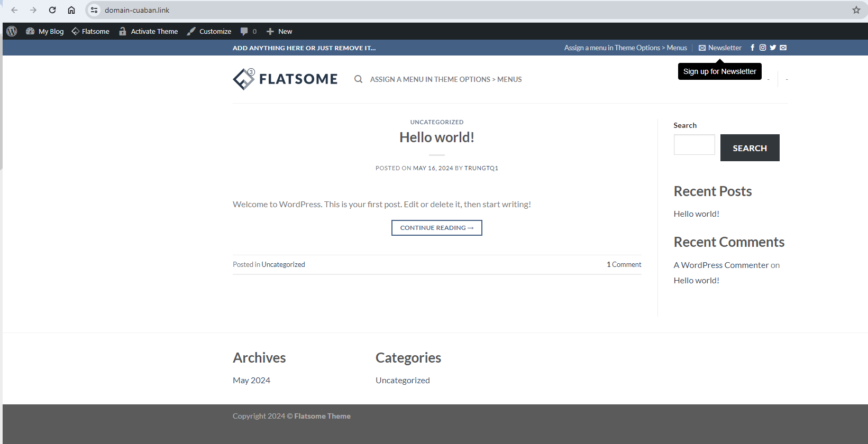Open Twitter social icon

(x=773, y=48)
